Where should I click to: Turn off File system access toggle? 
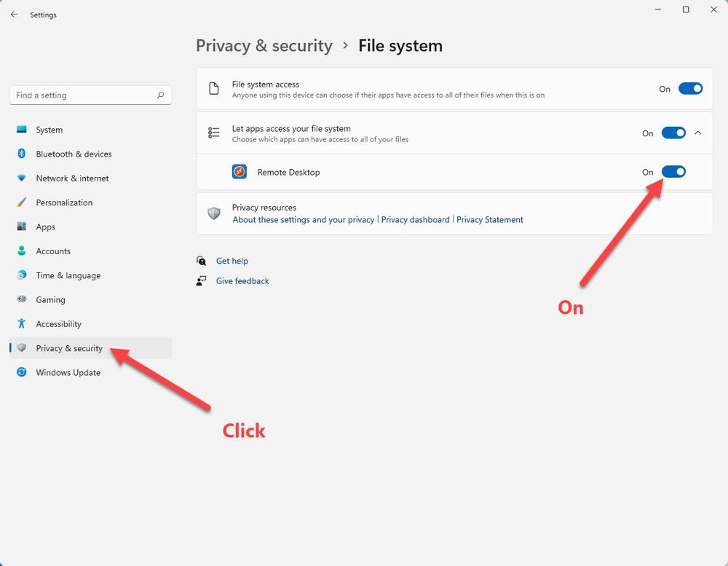coord(690,88)
